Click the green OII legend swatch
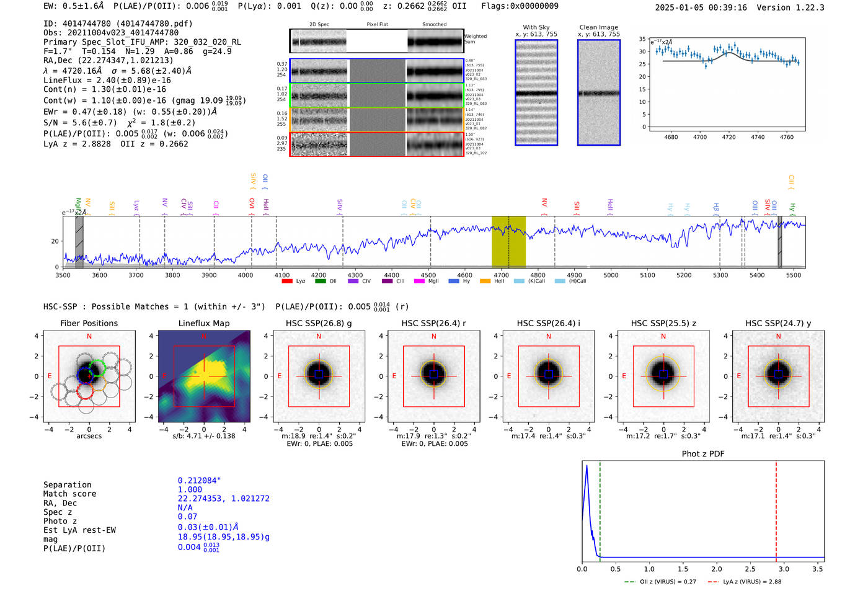868x591 pixels. [x=320, y=281]
